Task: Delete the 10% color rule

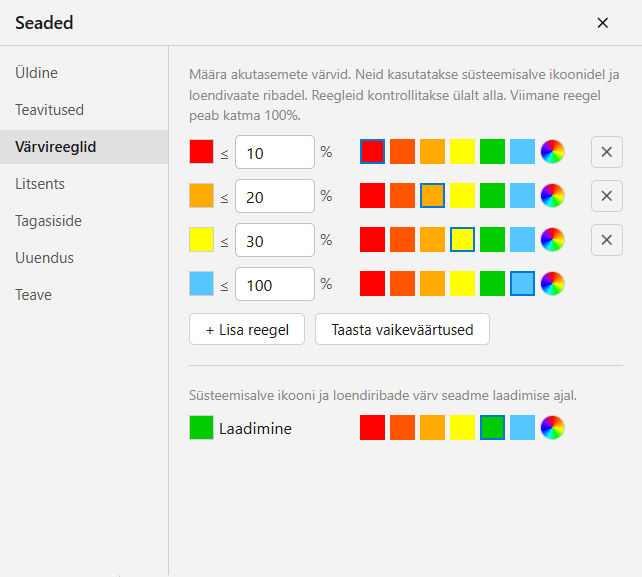Action: click(607, 152)
